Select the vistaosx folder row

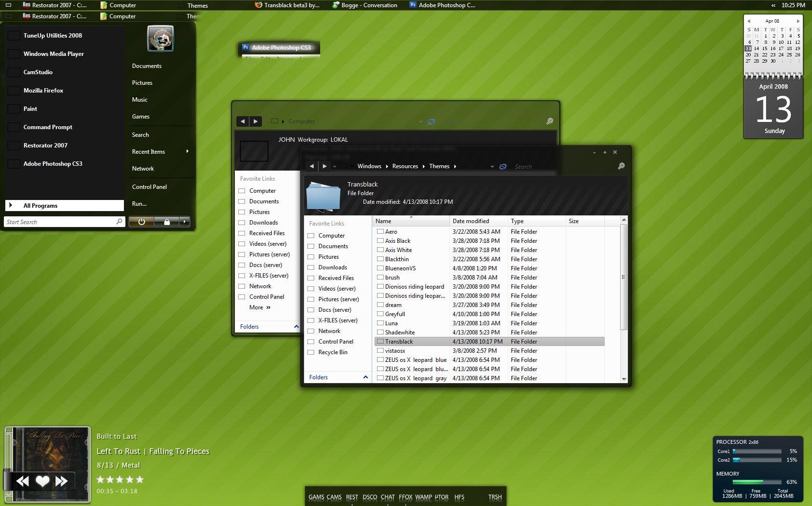489,351
